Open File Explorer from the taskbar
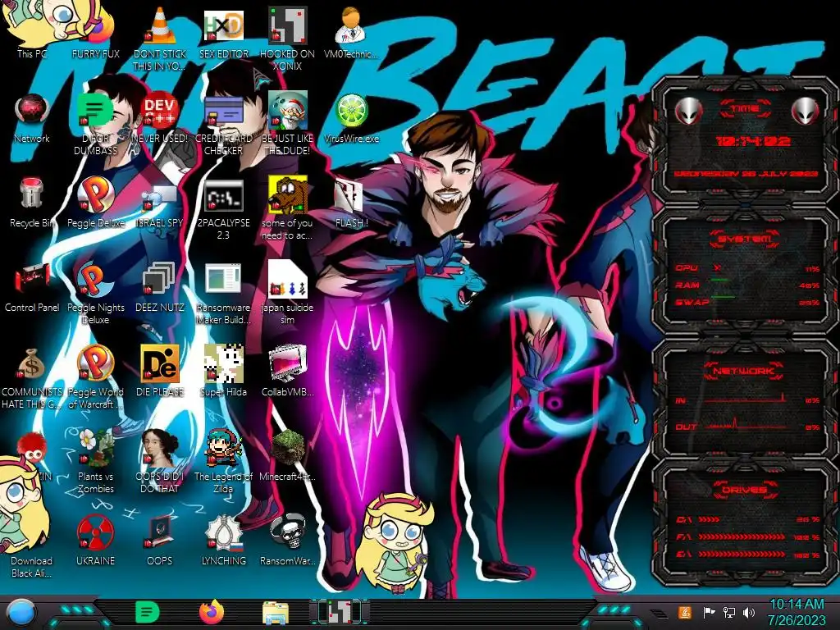 point(276,614)
